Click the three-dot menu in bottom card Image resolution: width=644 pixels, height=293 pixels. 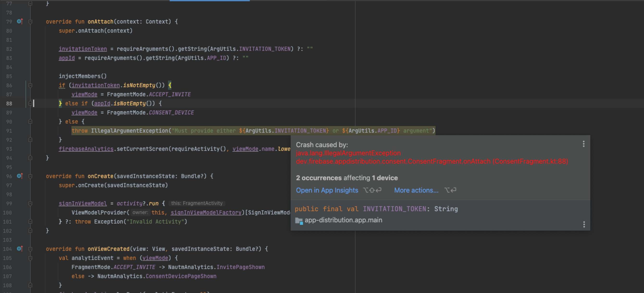click(584, 224)
